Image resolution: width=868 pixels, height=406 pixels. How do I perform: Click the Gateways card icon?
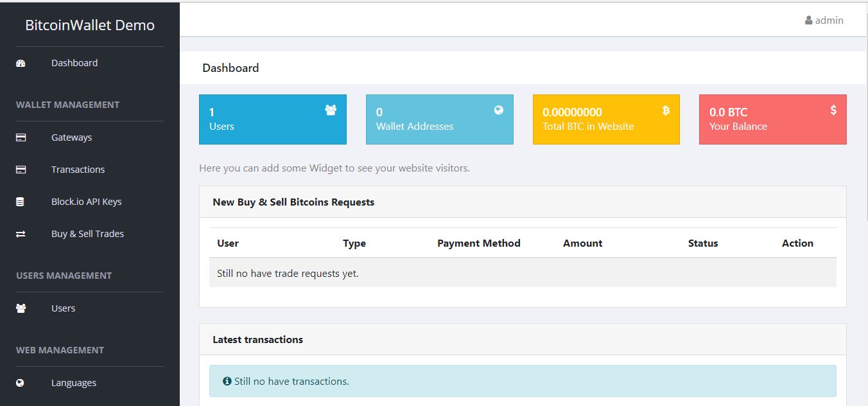pyautogui.click(x=21, y=137)
